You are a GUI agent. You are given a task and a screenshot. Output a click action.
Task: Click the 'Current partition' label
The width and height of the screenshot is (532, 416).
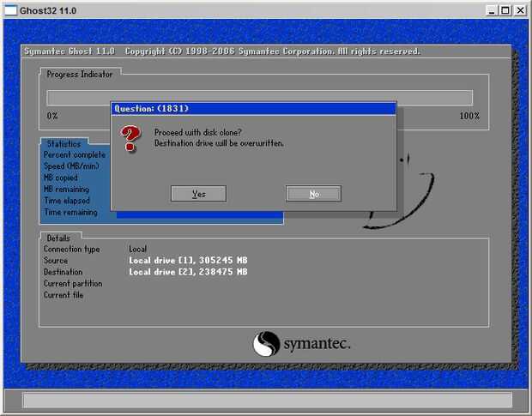(73, 283)
